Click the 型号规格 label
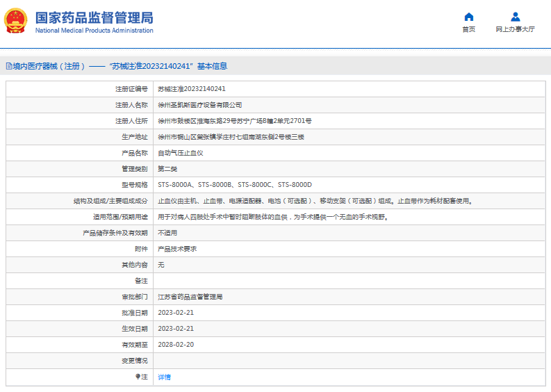This screenshot has height=392, width=551. coord(135,185)
